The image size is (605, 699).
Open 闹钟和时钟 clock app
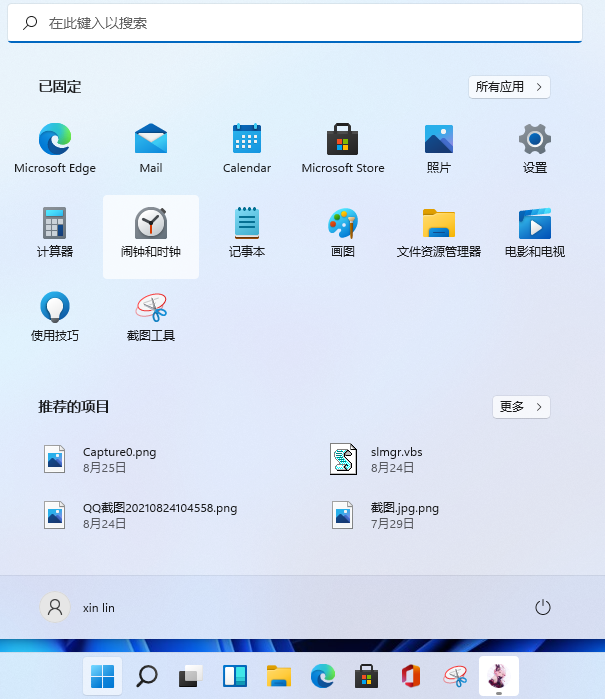151,237
